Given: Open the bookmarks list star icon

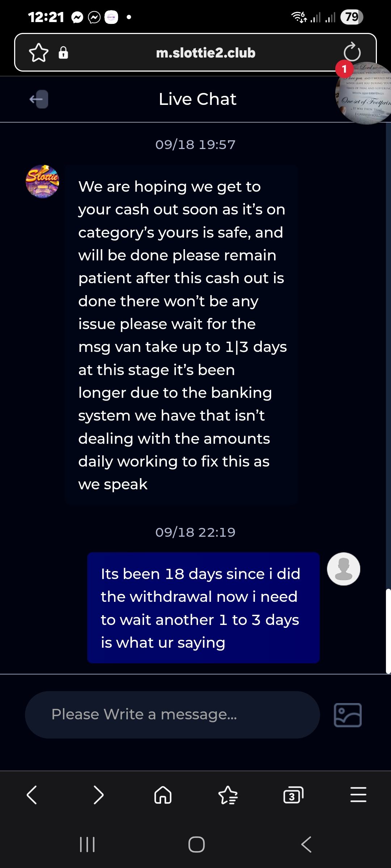Looking at the screenshot, I should [228, 795].
